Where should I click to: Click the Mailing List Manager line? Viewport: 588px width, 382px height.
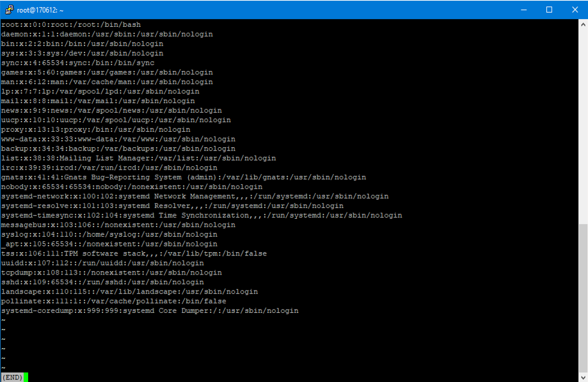tap(138, 158)
